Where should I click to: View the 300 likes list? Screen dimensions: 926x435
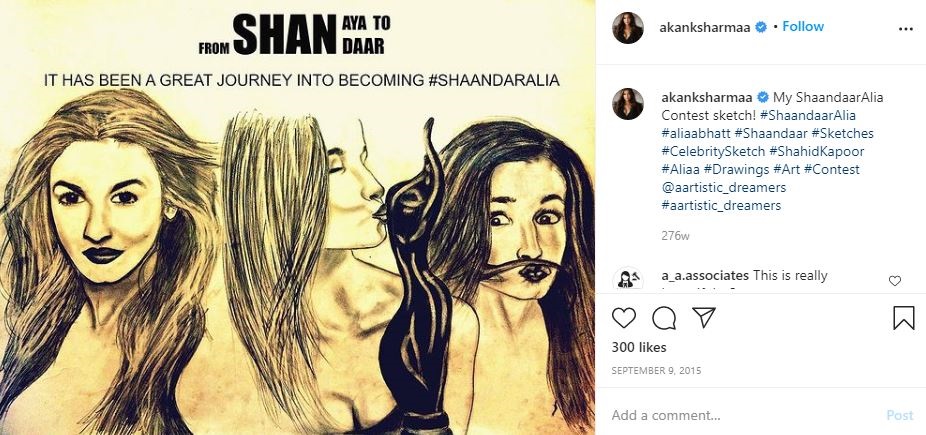(639, 347)
